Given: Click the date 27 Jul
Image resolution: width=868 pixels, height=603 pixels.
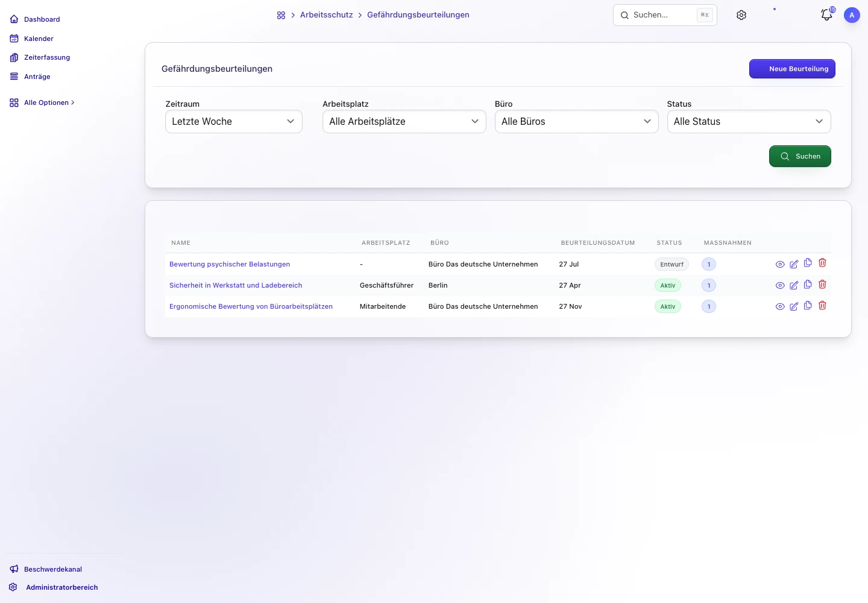Looking at the screenshot, I should click(568, 264).
